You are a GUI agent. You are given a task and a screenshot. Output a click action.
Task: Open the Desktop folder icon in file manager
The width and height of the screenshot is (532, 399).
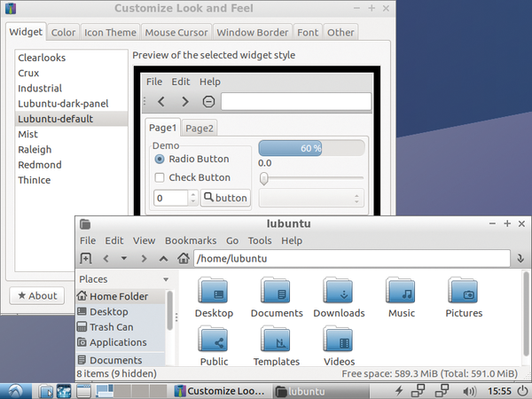[x=213, y=290]
